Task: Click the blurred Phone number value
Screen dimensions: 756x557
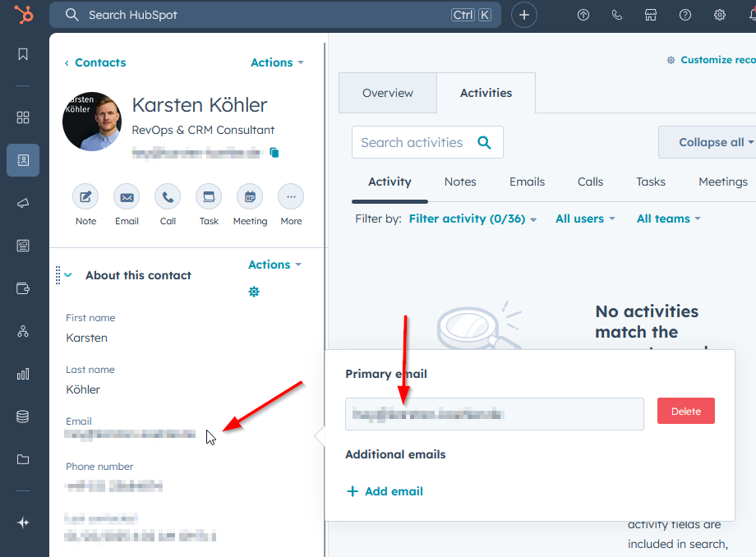Action: tap(113, 486)
